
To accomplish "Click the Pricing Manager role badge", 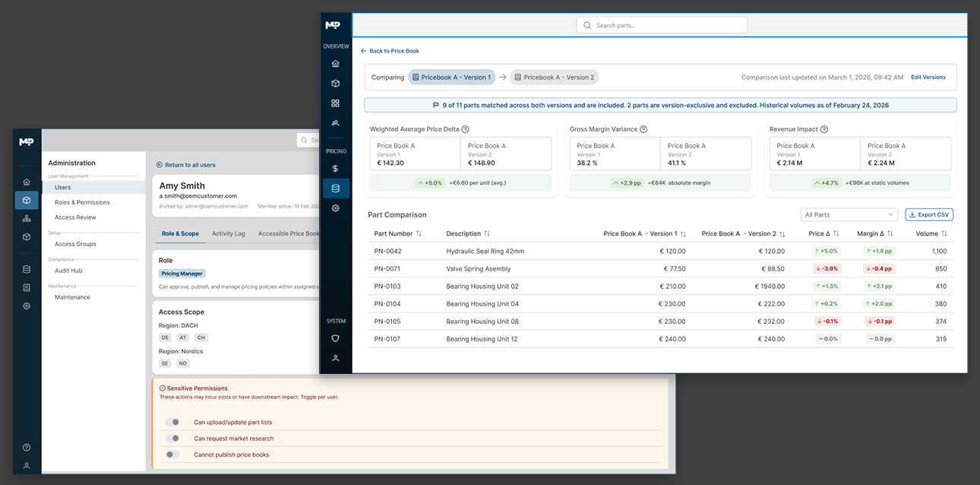I will tap(182, 273).
